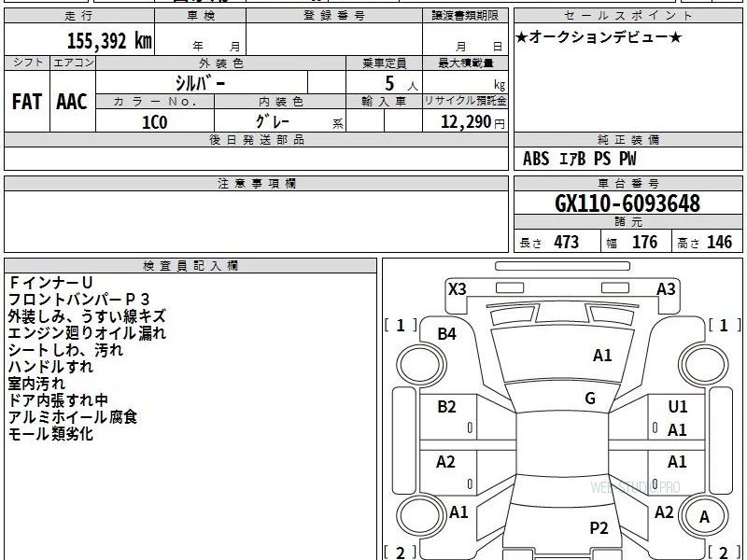The height and width of the screenshot is (560, 747).
Task: Select the 諸元 header
Action: (627, 222)
